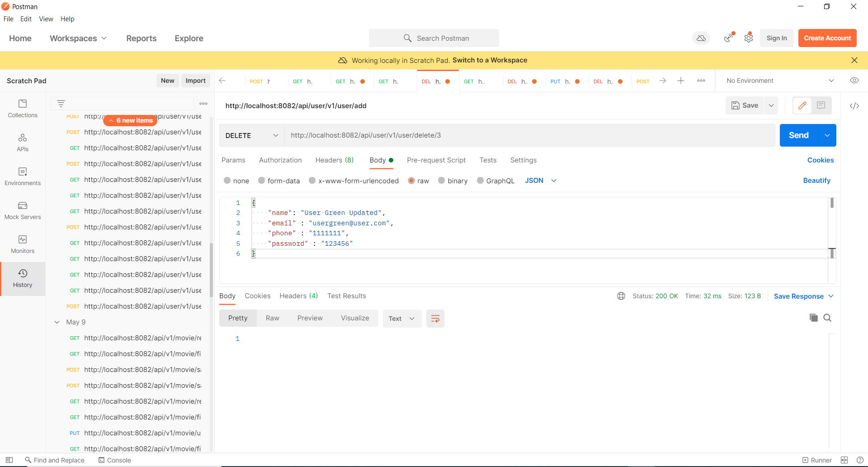
Task: Open the History sidebar panel
Action: tap(23, 279)
